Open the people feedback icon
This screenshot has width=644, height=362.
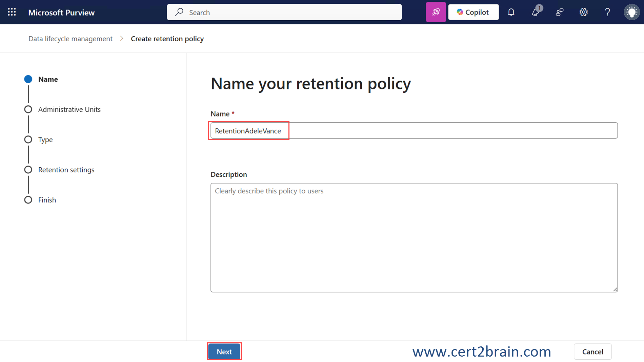pyautogui.click(x=560, y=12)
